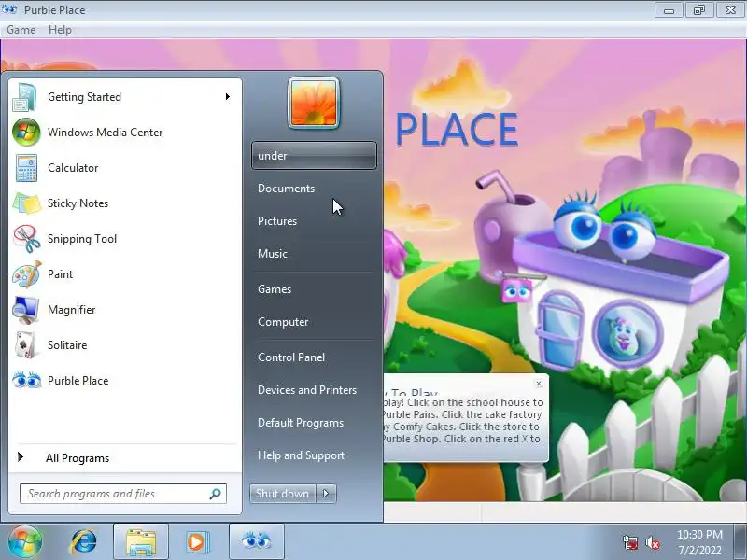The width and height of the screenshot is (747, 560).
Task: Click the search magnifier icon in Start menu
Action: (215, 494)
